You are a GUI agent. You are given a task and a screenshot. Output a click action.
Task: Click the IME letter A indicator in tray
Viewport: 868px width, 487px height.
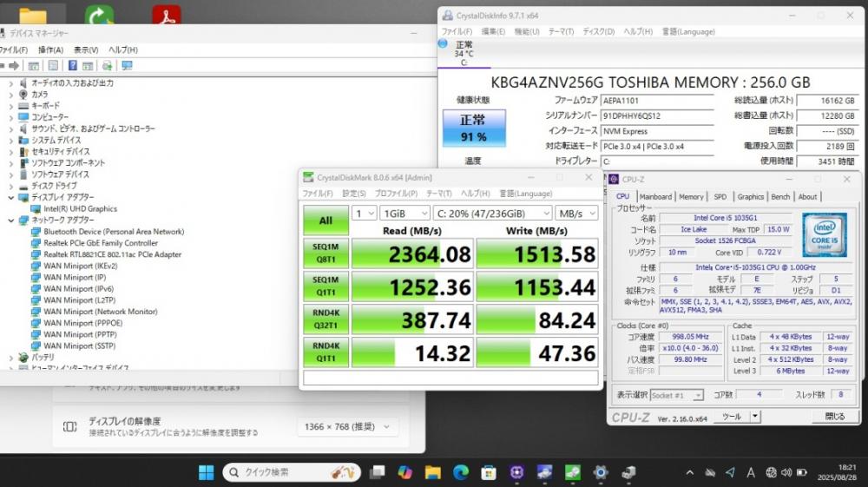751,472
